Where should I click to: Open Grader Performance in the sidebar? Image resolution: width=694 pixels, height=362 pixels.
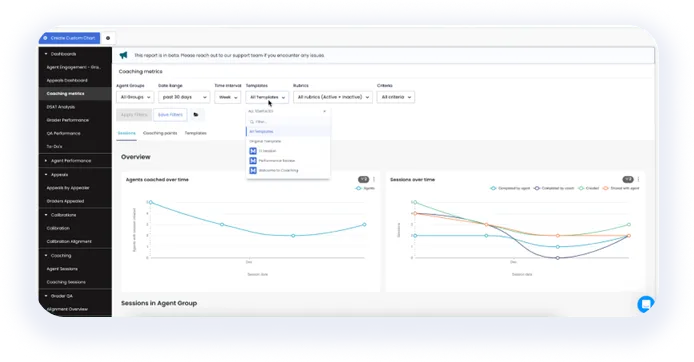point(67,120)
